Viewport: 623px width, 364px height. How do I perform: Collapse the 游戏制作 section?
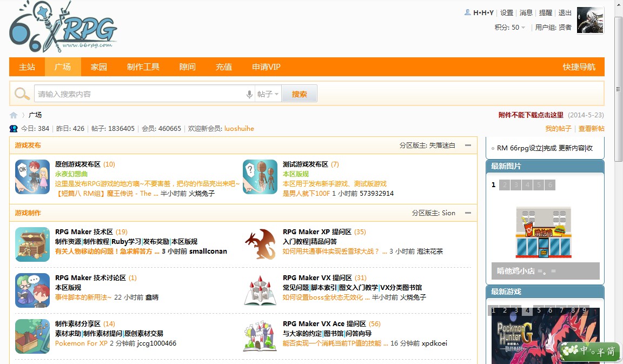[x=468, y=213]
